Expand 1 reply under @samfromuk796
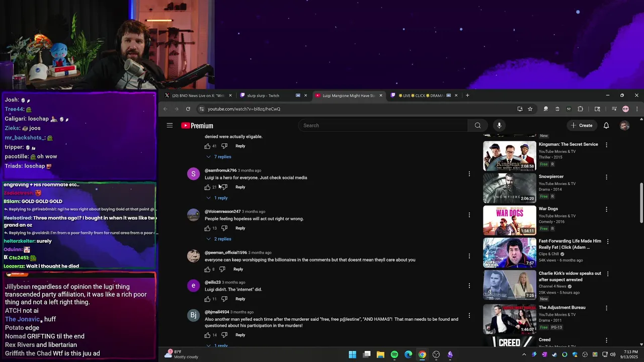Viewport: 644px width, 362px height. pos(217,198)
